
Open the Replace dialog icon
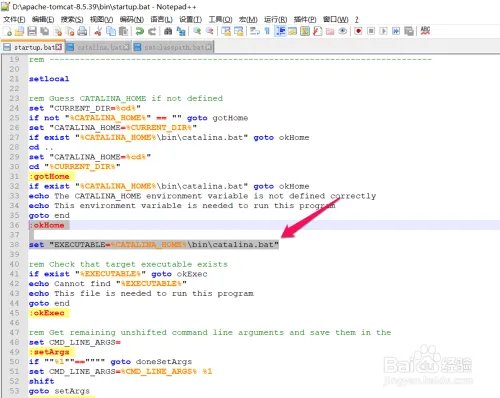pyautogui.click(x=181, y=31)
